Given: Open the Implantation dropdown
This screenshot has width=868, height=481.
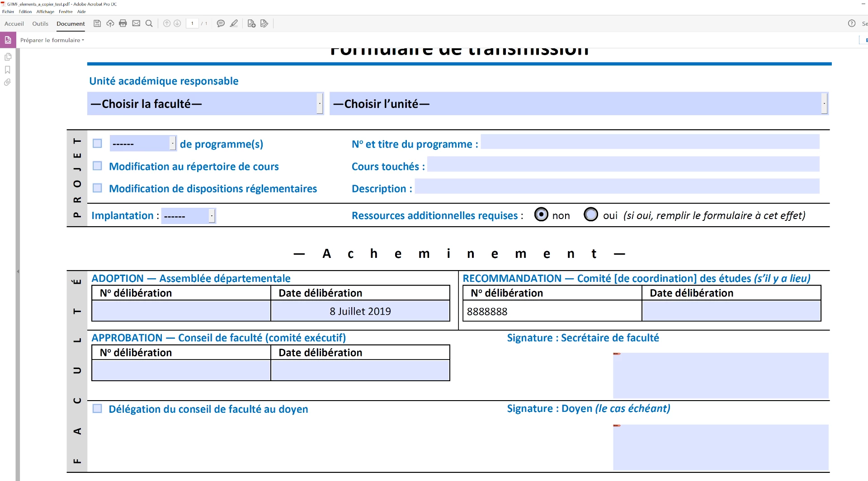Looking at the screenshot, I should click(189, 216).
